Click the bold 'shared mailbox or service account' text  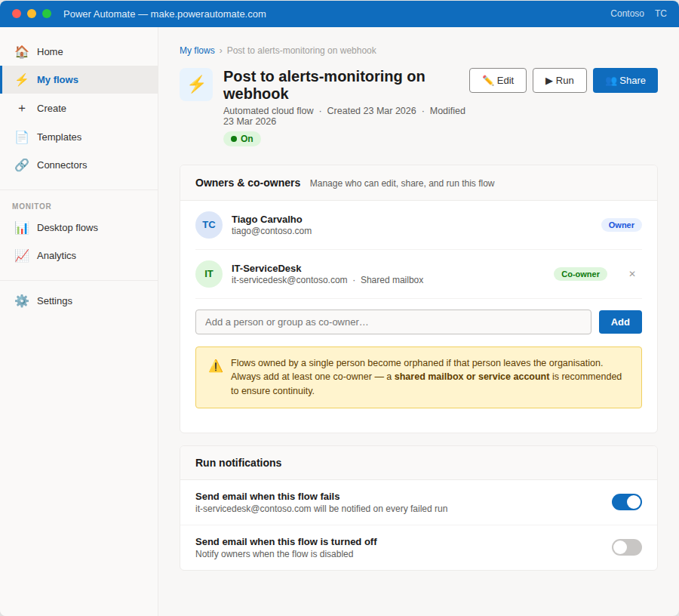coord(472,377)
